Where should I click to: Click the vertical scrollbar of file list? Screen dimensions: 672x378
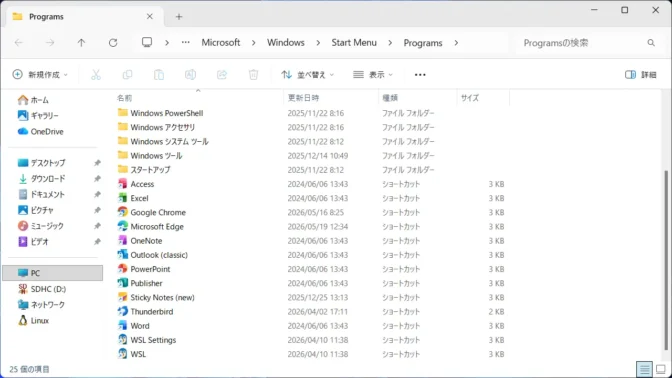click(x=666, y=260)
